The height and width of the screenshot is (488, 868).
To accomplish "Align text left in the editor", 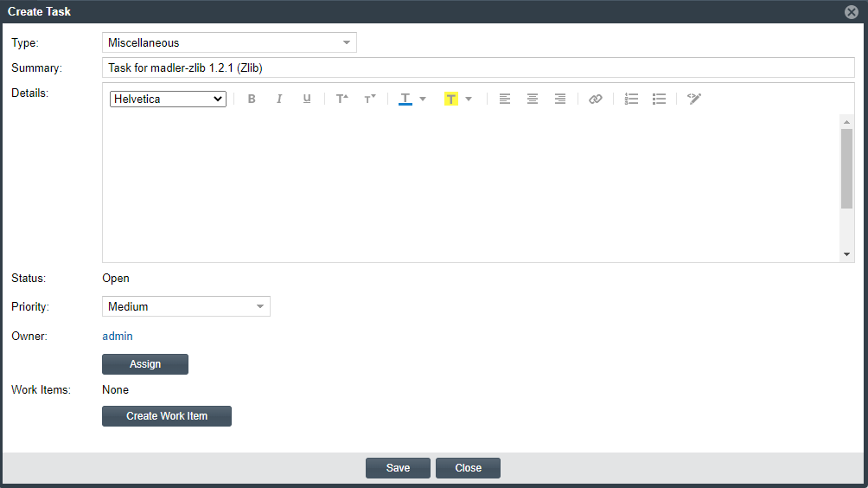I will pos(505,99).
